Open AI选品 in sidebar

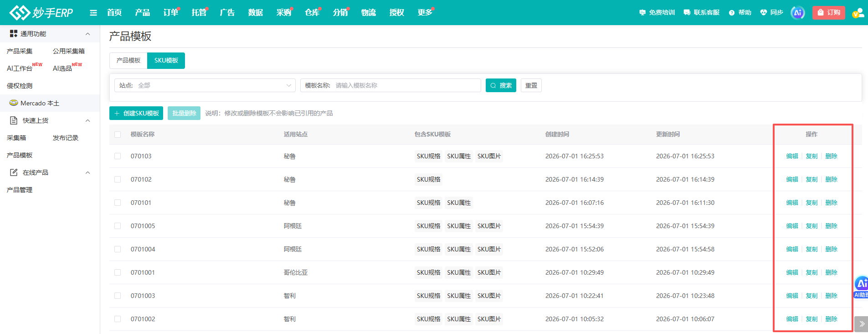[62, 68]
